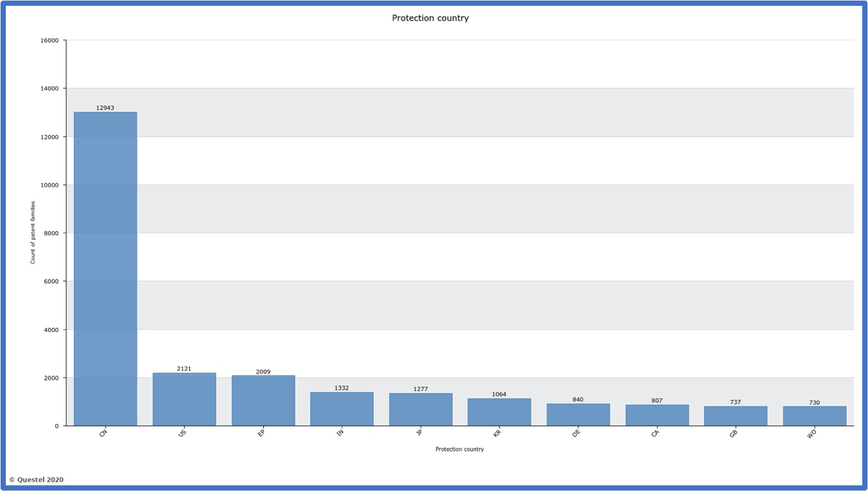Viewport: 868px width, 491px height.
Task: Click the JP bar showing 1277
Action: 421,410
